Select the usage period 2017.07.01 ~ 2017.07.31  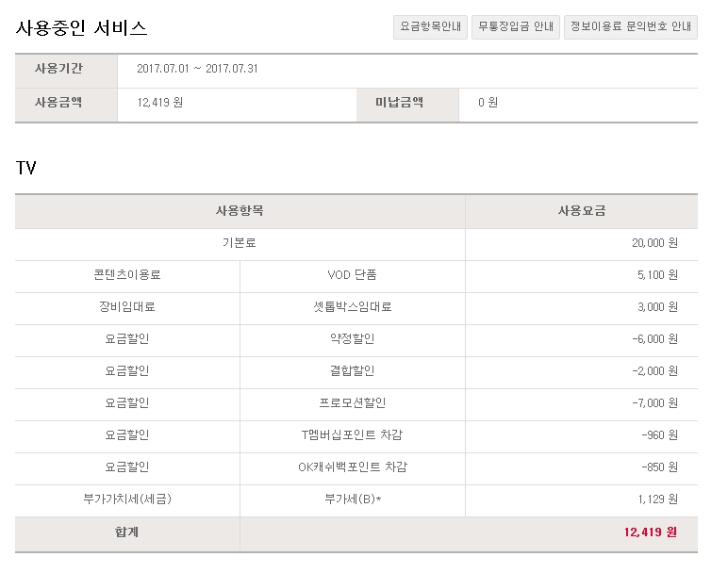(x=197, y=70)
